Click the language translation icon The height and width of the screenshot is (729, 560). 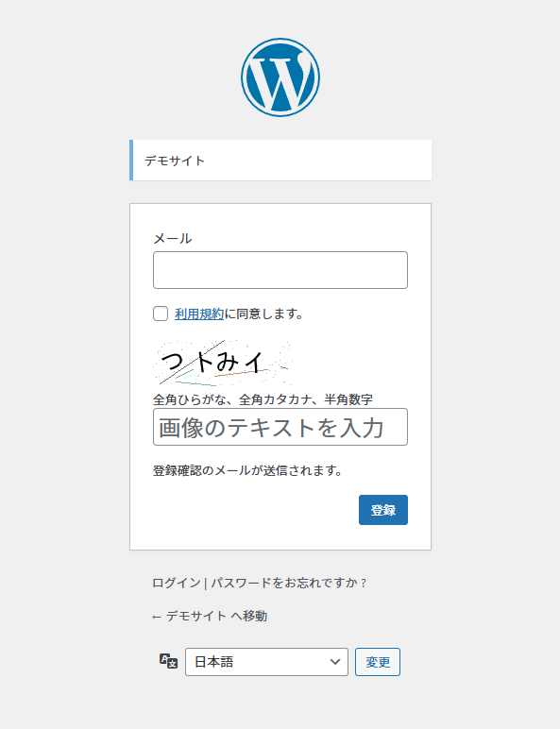(168, 661)
